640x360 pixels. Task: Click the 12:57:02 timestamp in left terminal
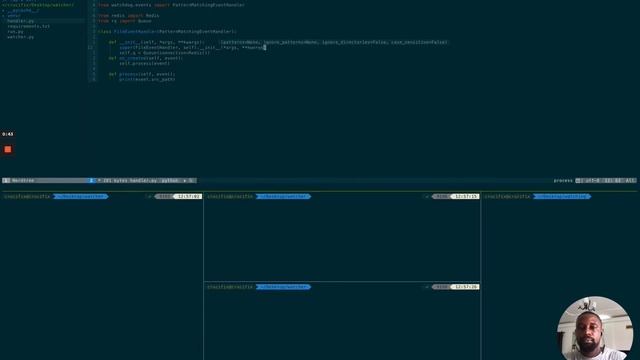(189, 196)
